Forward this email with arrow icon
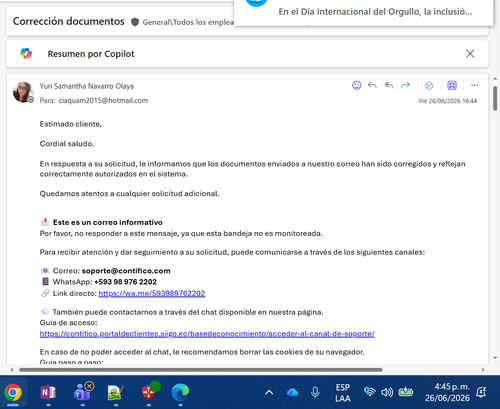 (405, 86)
